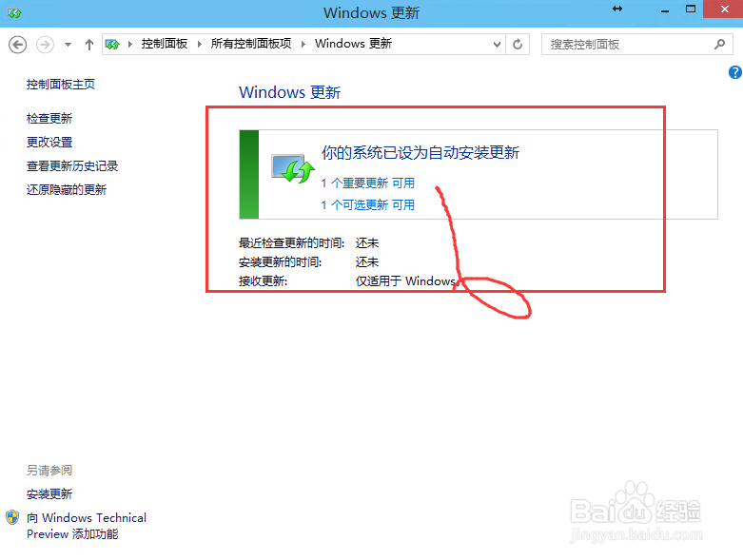The height and width of the screenshot is (560, 743).
Task: Open 1 个重要更新 可用 link
Action: [x=368, y=183]
